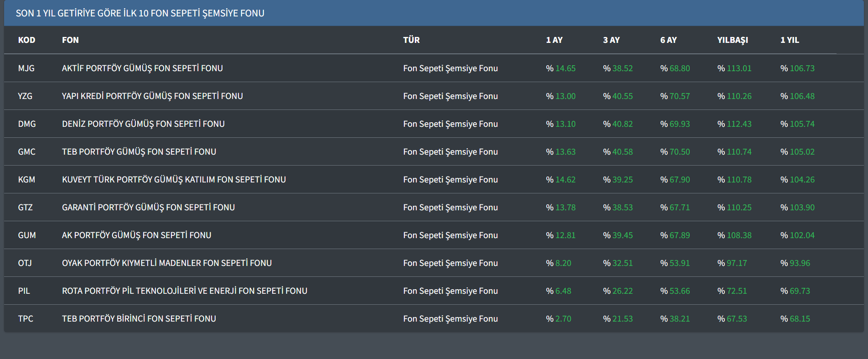Click AKTİF PORTFÖY GÜMÜŞ FON SEPETİ FONU
Viewport: 868px width, 359px height.
[142, 68]
